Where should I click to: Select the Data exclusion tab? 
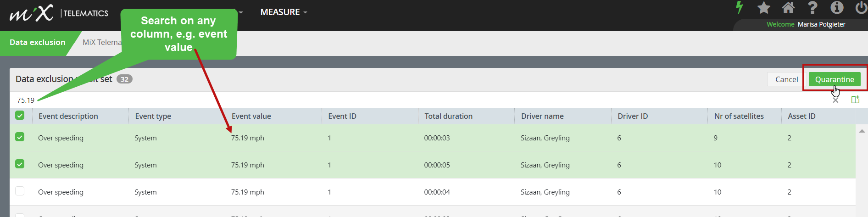(38, 43)
